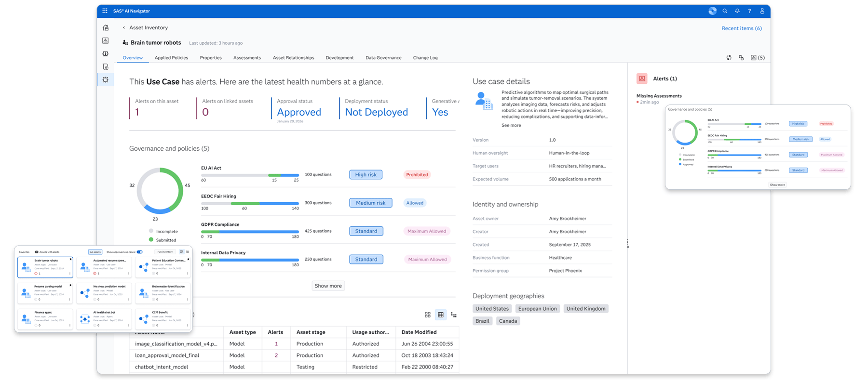This screenshot has width=868, height=380.
Task: Click the EEOC Fair Hiring progress bar
Action: click(250, 204)
